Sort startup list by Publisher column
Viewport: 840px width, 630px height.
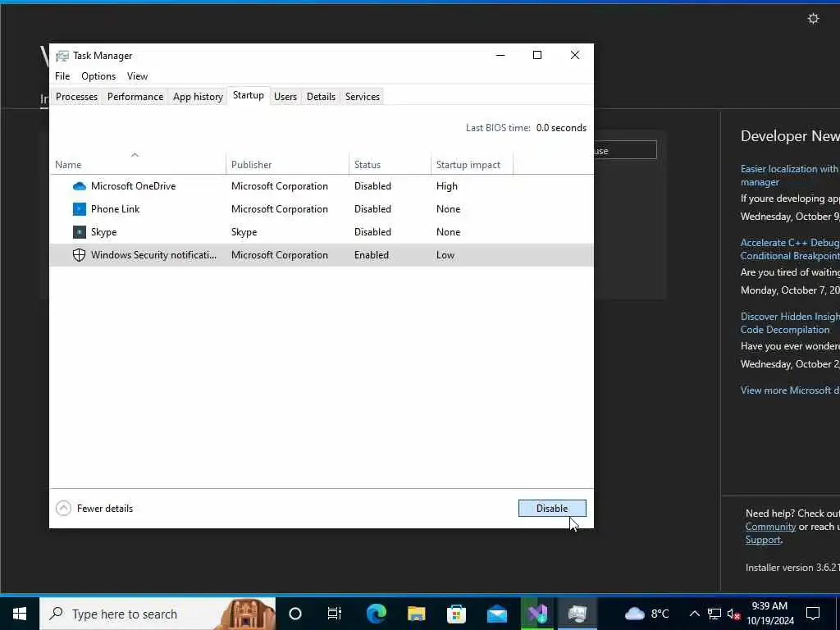point(287,162)
